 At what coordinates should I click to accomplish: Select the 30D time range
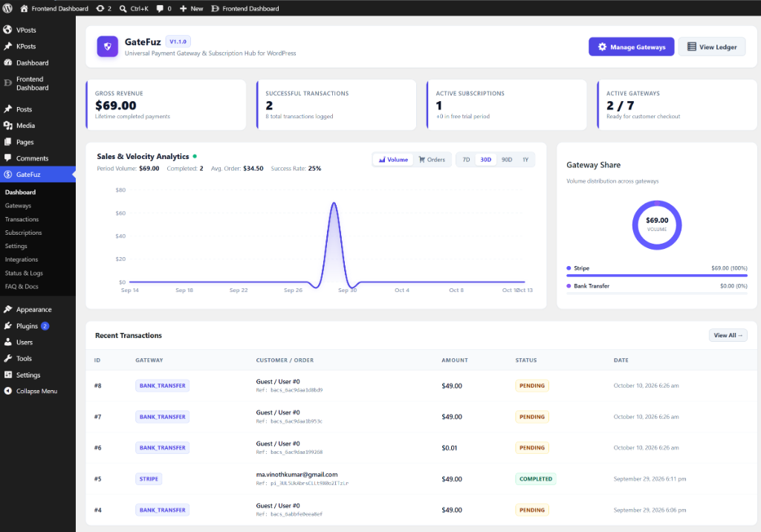(x=486, y=160)
